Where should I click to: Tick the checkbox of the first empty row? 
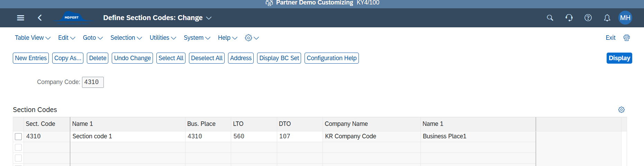pos(18,147)
